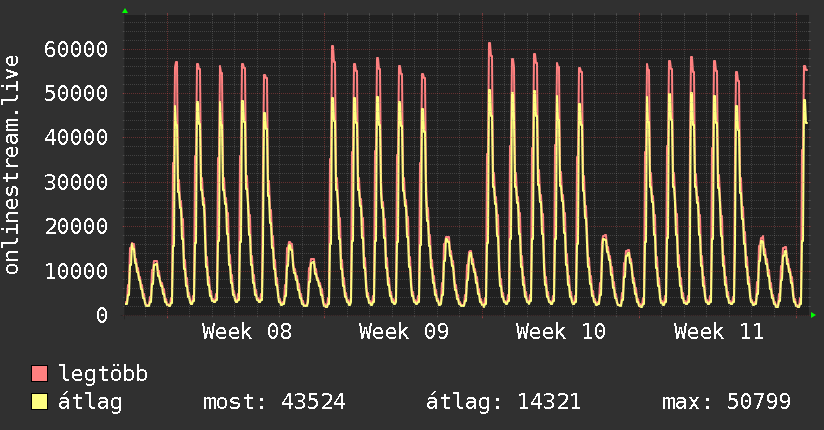Viewport: 824px width, 430px height.
Task: Click the Week 10 axis label
Action: 561,332
